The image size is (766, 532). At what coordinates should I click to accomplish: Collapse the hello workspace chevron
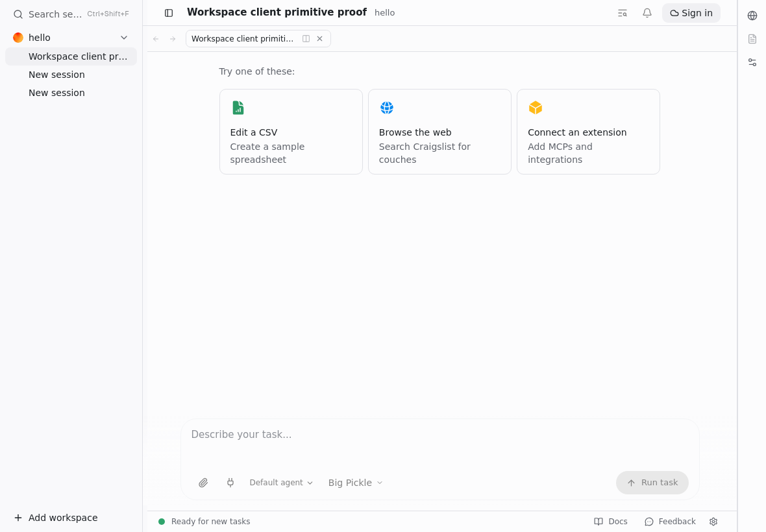pyautogui.click(x=124, y=38)
